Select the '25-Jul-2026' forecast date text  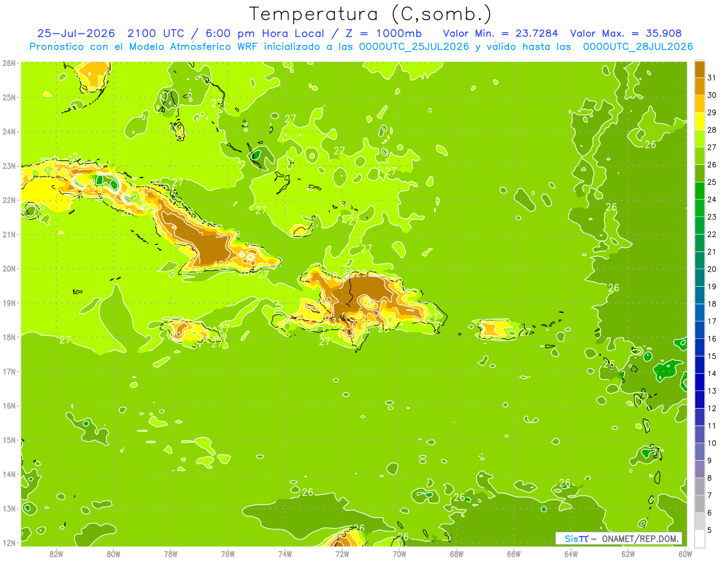76,33
